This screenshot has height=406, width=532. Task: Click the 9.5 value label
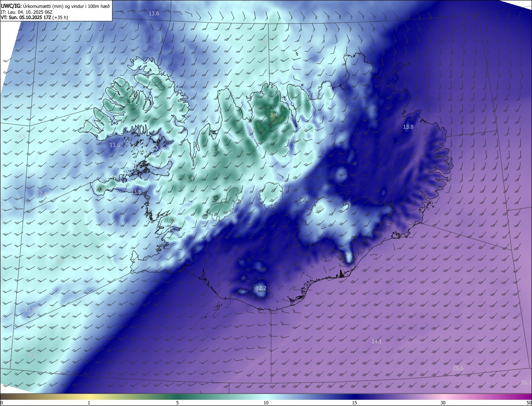(x=22, y=137)
